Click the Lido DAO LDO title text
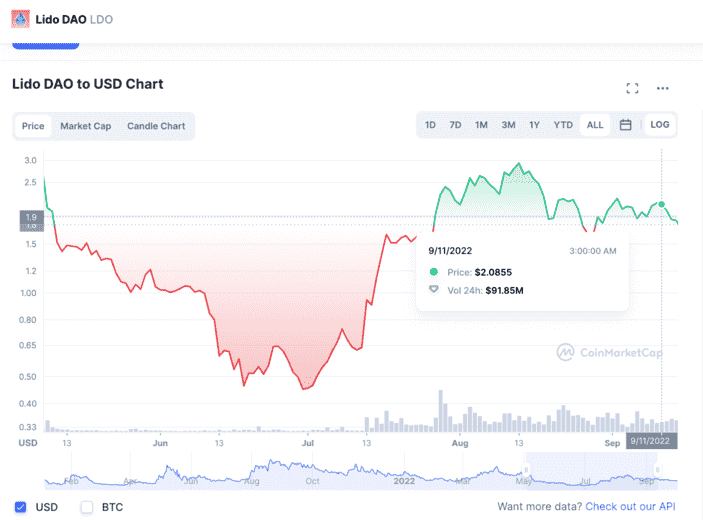 point(74,19)
